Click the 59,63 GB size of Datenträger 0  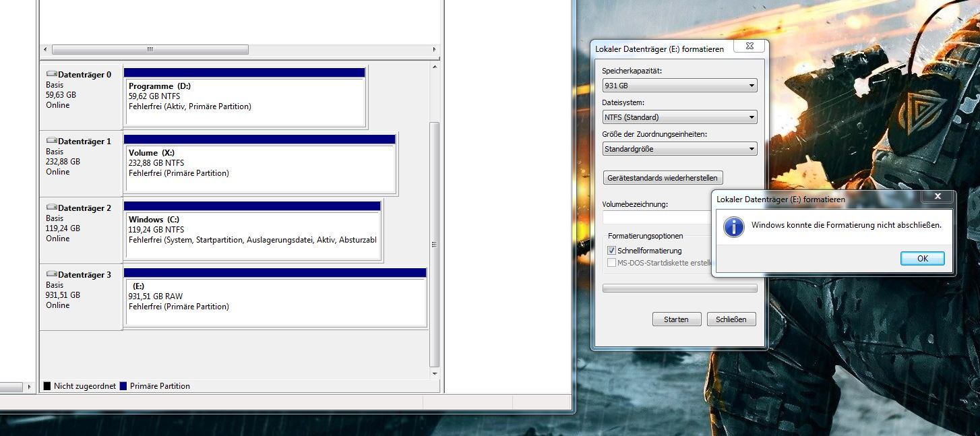(61, 95)
